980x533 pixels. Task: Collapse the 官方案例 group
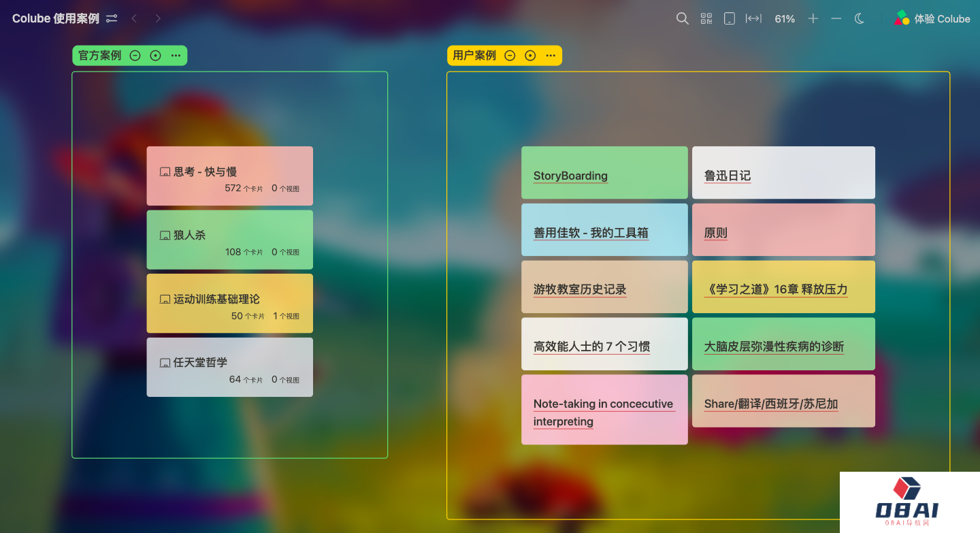pyautogui.click(x=135, y=56)
